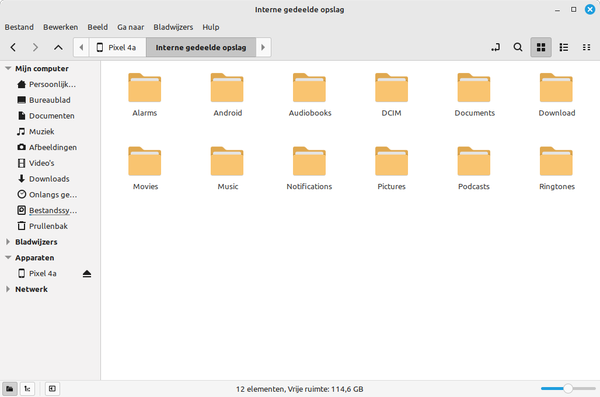
Task: Open Bureaublad in sidebar
Action: (51, 100)
